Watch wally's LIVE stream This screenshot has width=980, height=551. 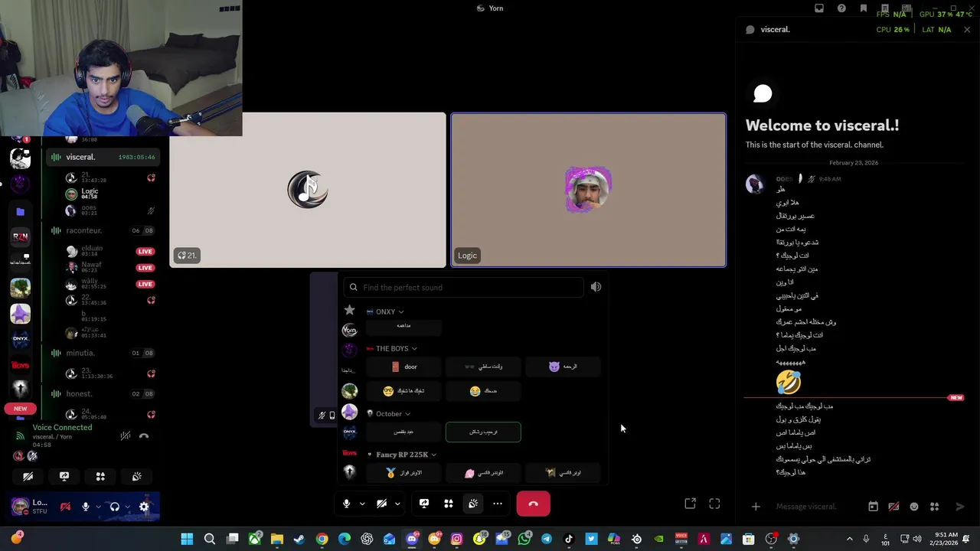coord(145,284)
